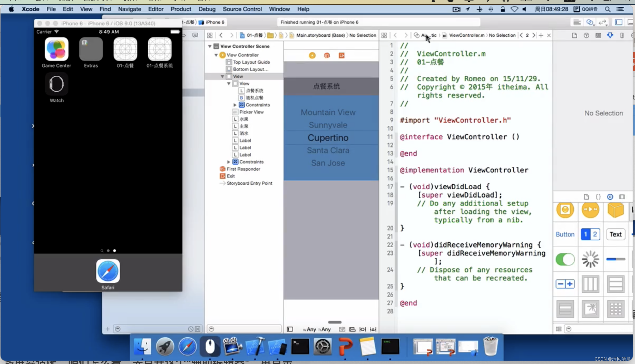Open the Debug menu
This screenshot has height=364, width=635.
(207, 9)
